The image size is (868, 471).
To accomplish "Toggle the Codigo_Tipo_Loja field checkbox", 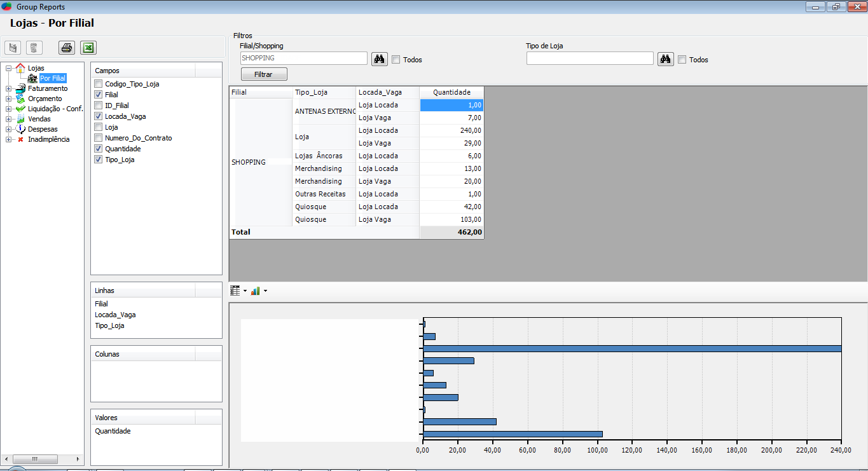I will click(98, 84).
